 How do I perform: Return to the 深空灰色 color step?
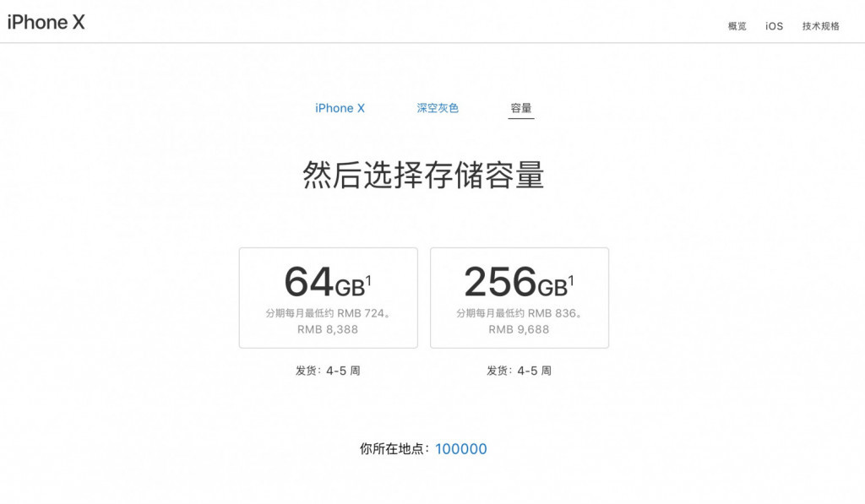pyautogui.click(x=438, y=108)
